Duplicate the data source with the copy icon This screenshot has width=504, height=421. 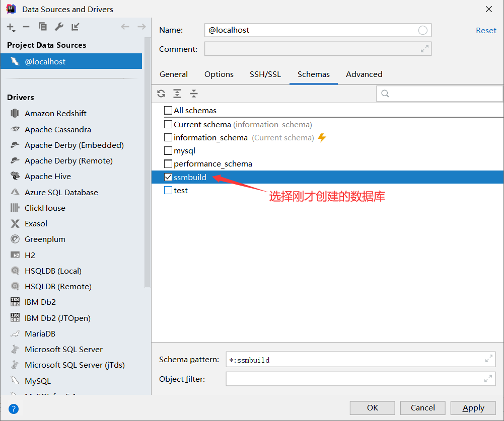(x=42, y=27)
